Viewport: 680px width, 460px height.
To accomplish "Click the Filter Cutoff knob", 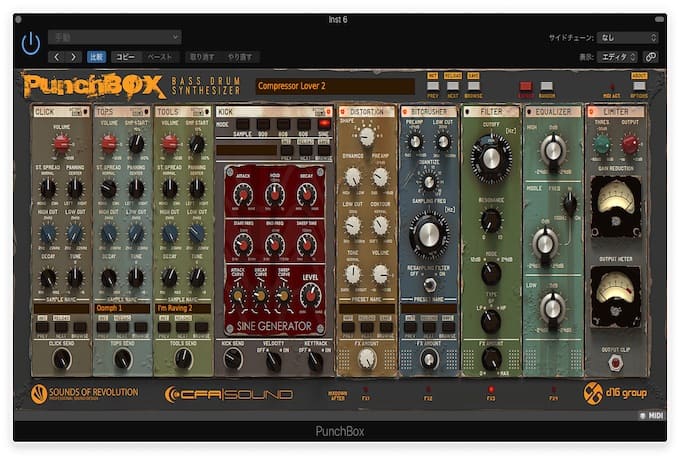I will click(491, 158).
